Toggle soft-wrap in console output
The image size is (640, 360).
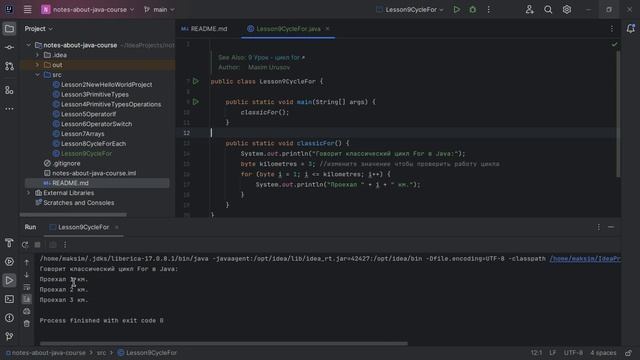[x=27, y=287]
